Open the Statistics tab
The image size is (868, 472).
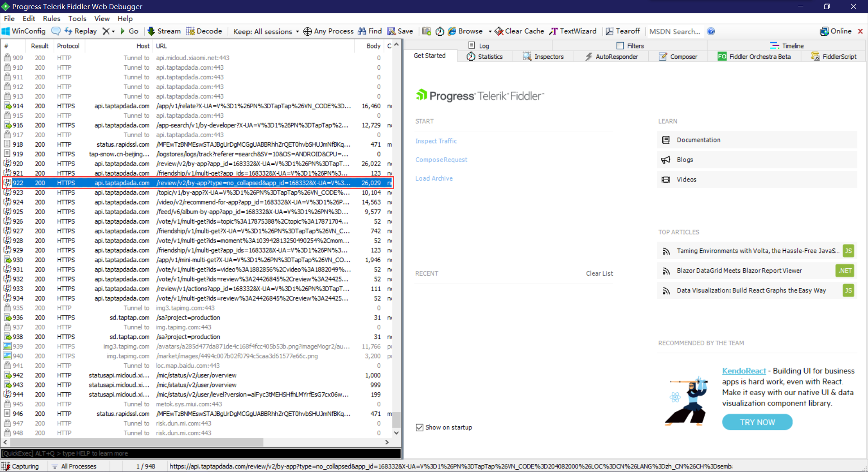tap(485, 57)
